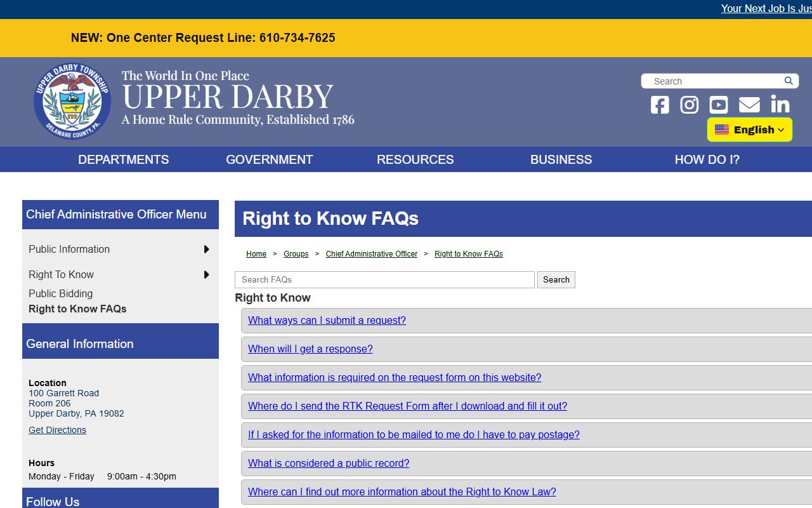Expand the postage question FAQ

(x=414, y=435)
